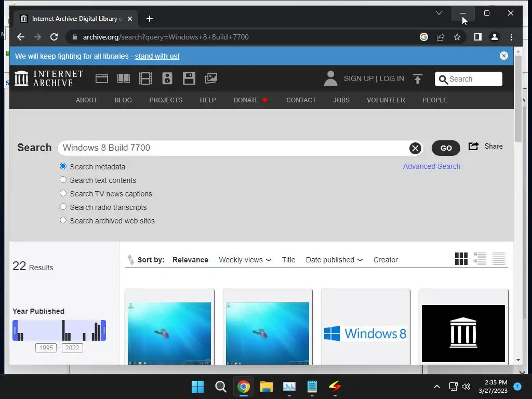
Task: Sort results by Creator
Action: pos(385,260)
